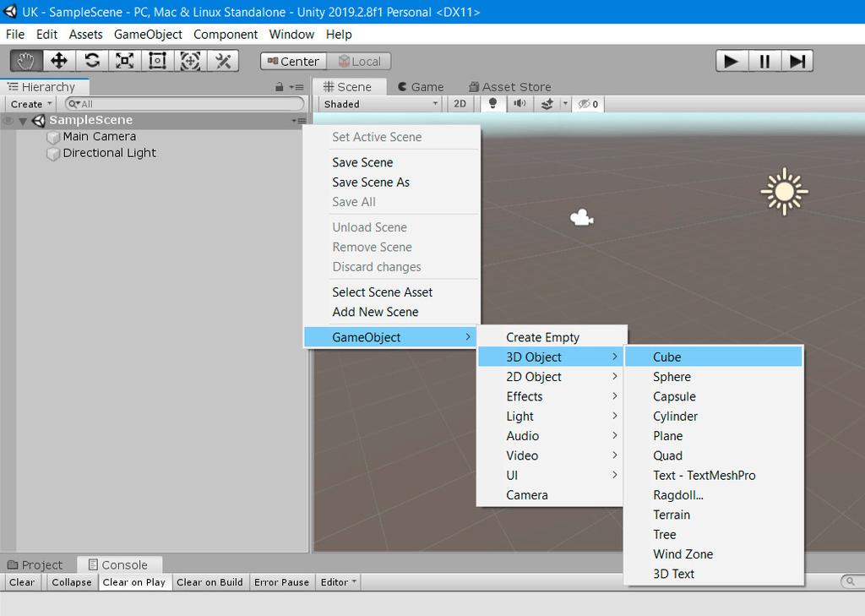Select the Console tab
This screenshot has width=865, height=616.
[118, 564]
